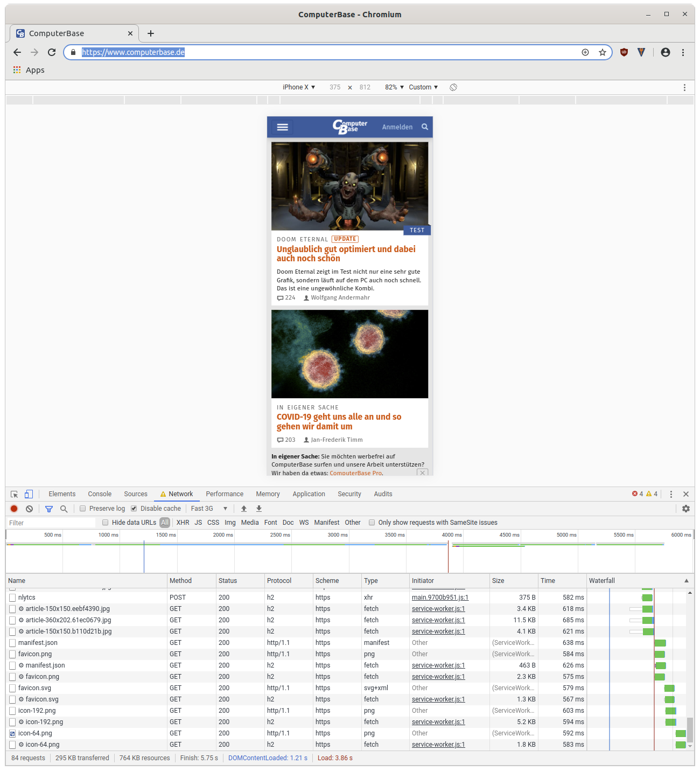Open the uBlock Origin extension icon
Image resolution: width=700 pixels, height=771 pixels.
click(624, 52)
